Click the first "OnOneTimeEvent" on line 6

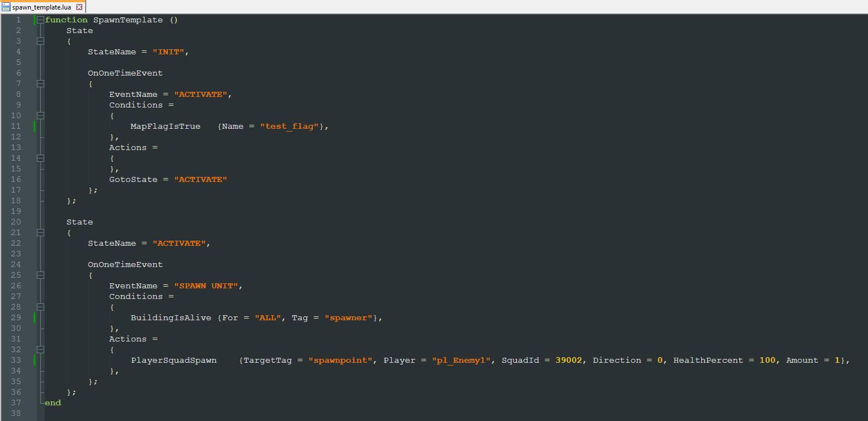pyautogui.click(x=125, y=73)
